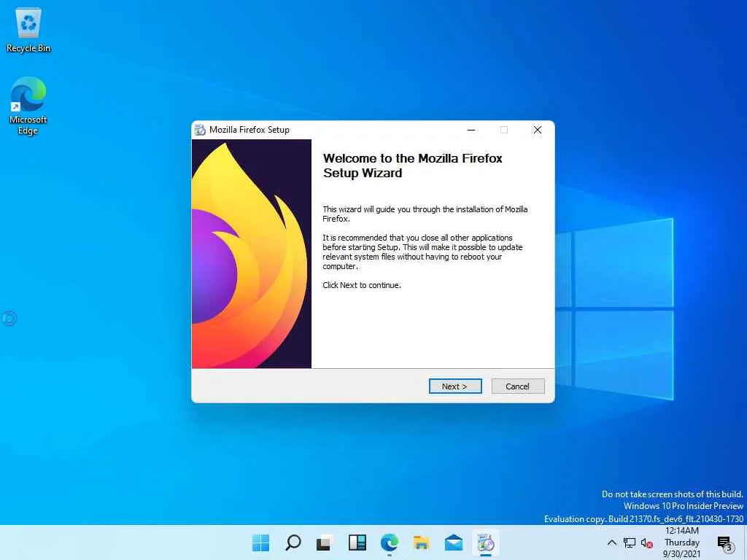Open File Explorer from the taskbar
The width and height of the screenshot is (747, 560).
click(421, 542)
